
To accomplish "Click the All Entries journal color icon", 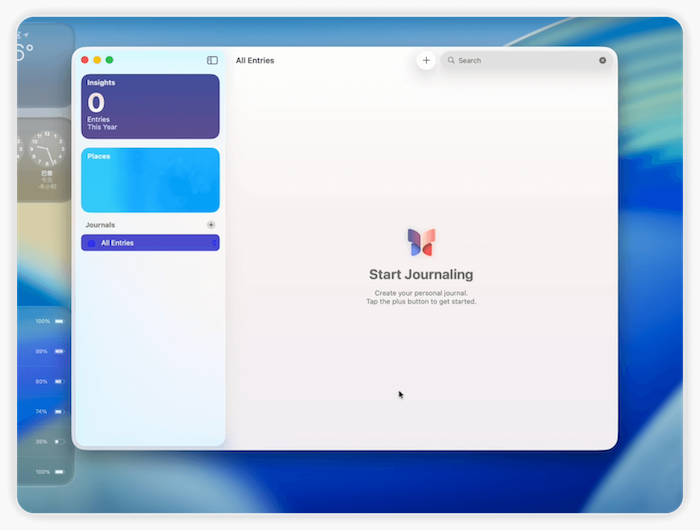I will [92, 243].
